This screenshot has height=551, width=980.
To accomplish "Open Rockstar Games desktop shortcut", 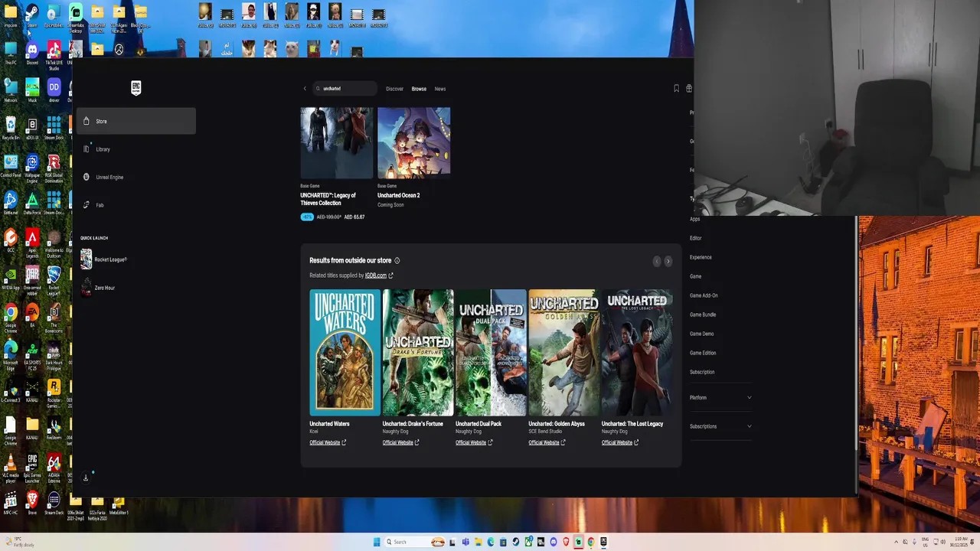I will click(x=54, y=393).
